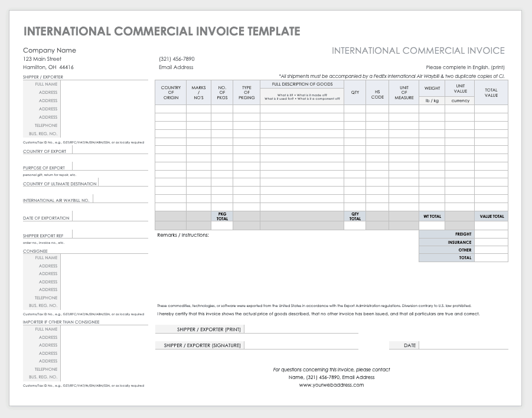Click the OTHER amount cell
The image size is (532, 418).
tap(491, 250)
